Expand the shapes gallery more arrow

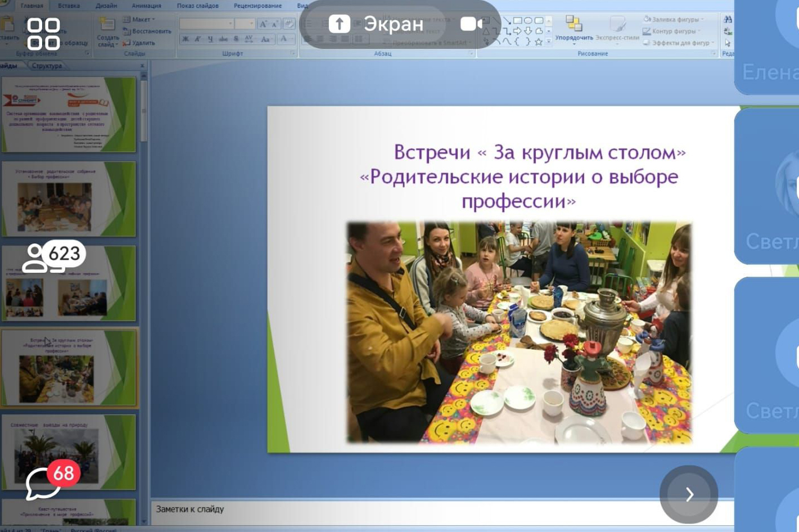pos(549,42)
